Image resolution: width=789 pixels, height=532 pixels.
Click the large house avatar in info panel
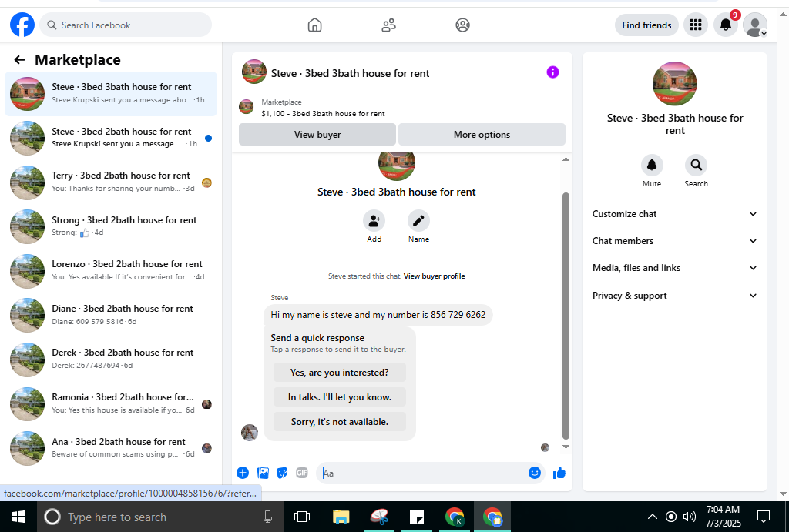coord(674,83)
